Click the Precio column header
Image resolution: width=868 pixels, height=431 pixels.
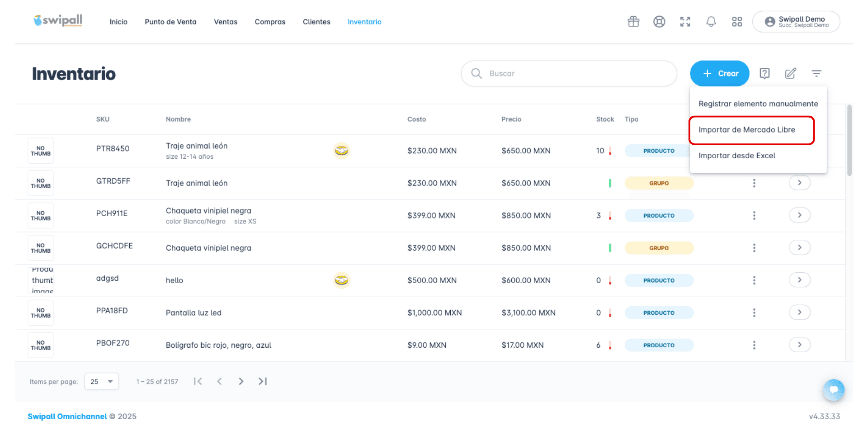pos(511,119)
